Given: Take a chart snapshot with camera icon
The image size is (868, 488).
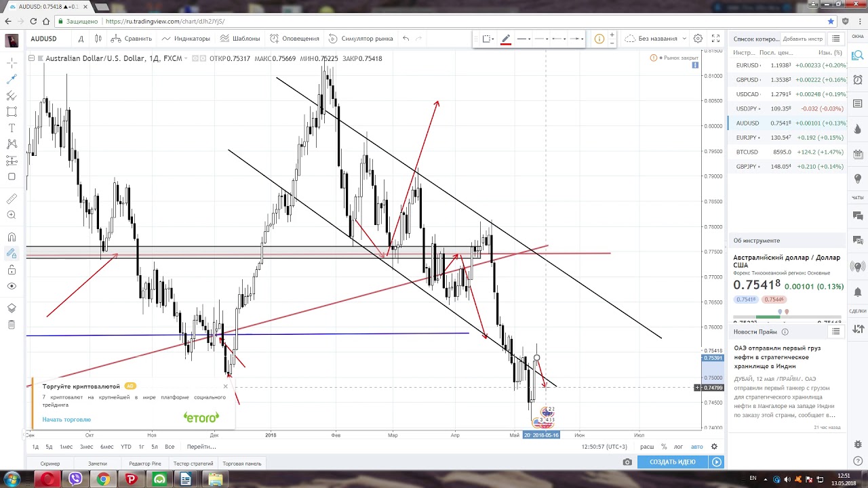Looking at the screenshot, I should click(x=627, y=462).
